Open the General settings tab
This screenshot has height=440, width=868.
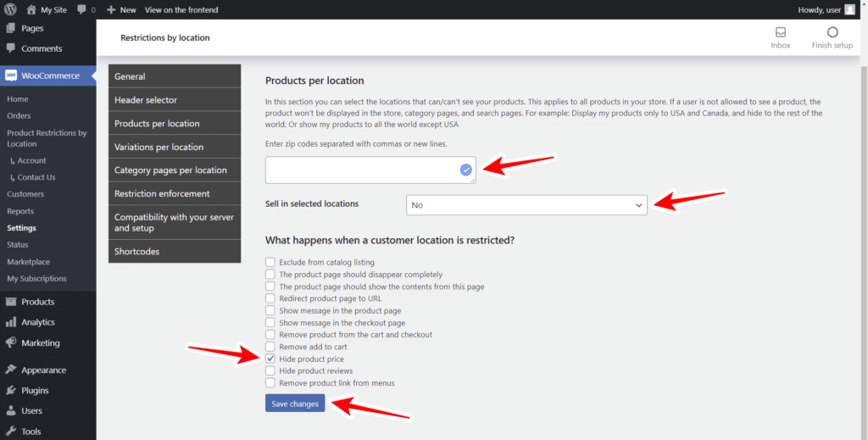point(175,76)
